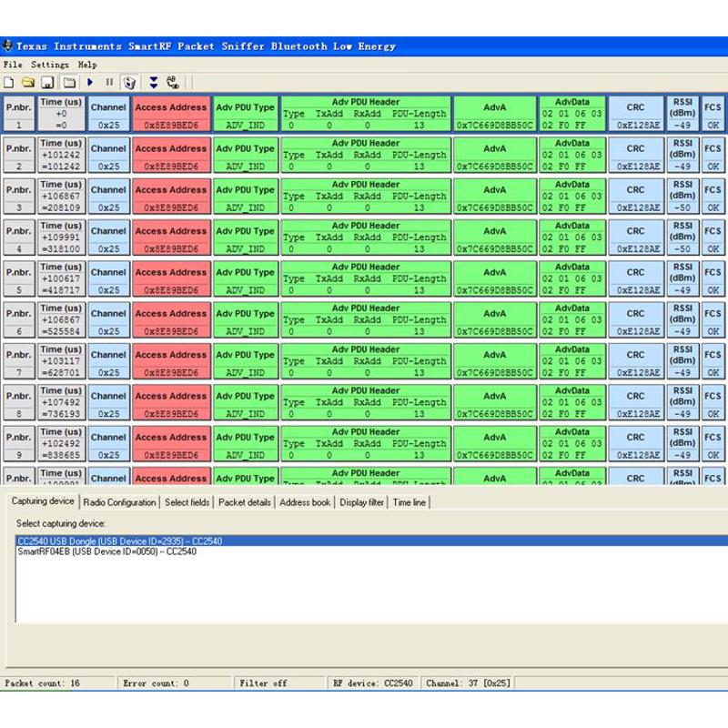Toggle auto-scroll double down arrow icon

pyautogui.click(x=154, y=83)
